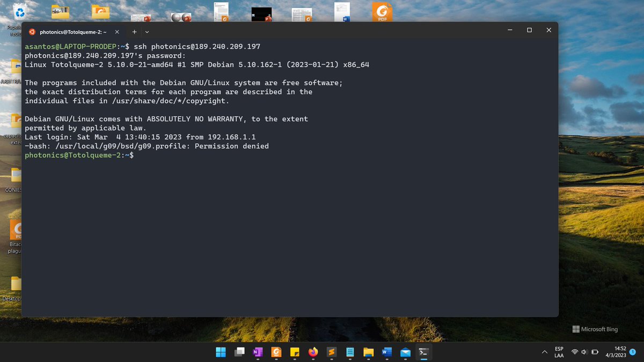Check the battery status tray icon

595,352
